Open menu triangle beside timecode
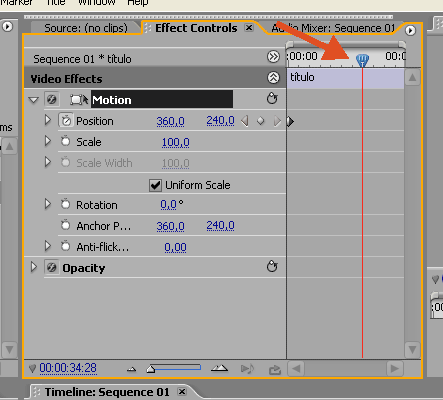Image resolution: width=443 pixels, height=400 pixels. point(32,369)
